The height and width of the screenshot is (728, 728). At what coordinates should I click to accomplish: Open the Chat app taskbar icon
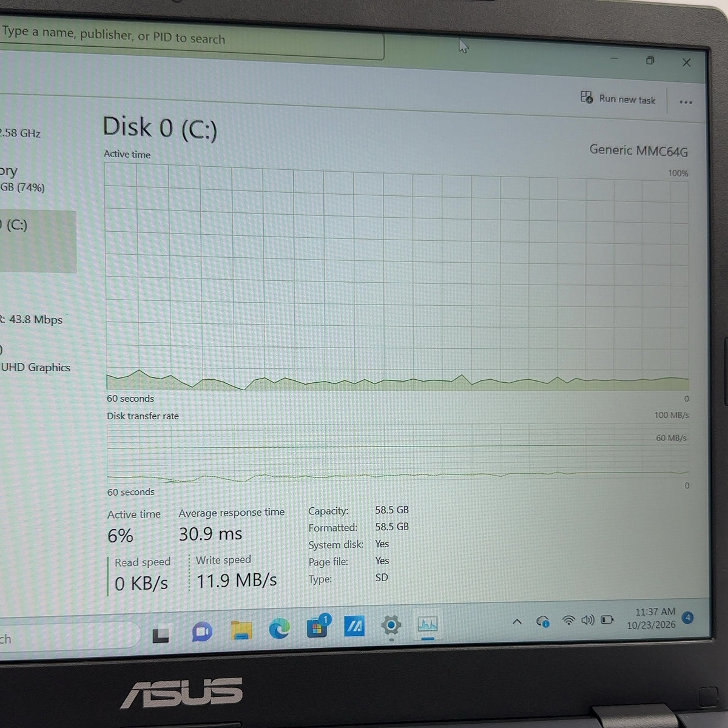point(201,632)
